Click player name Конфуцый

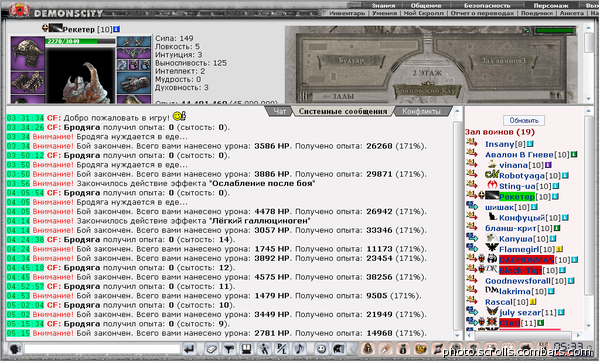[x=522, y=217]
